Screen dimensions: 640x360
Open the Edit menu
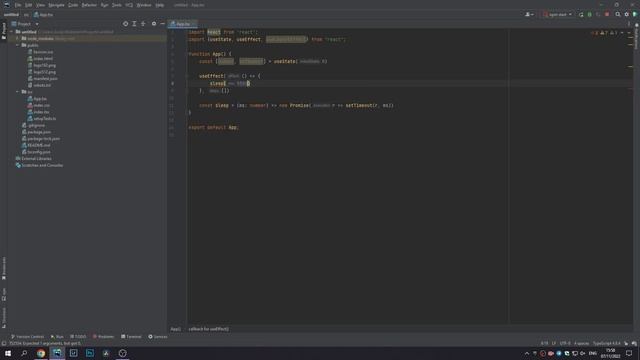click(x=29, y=5)
